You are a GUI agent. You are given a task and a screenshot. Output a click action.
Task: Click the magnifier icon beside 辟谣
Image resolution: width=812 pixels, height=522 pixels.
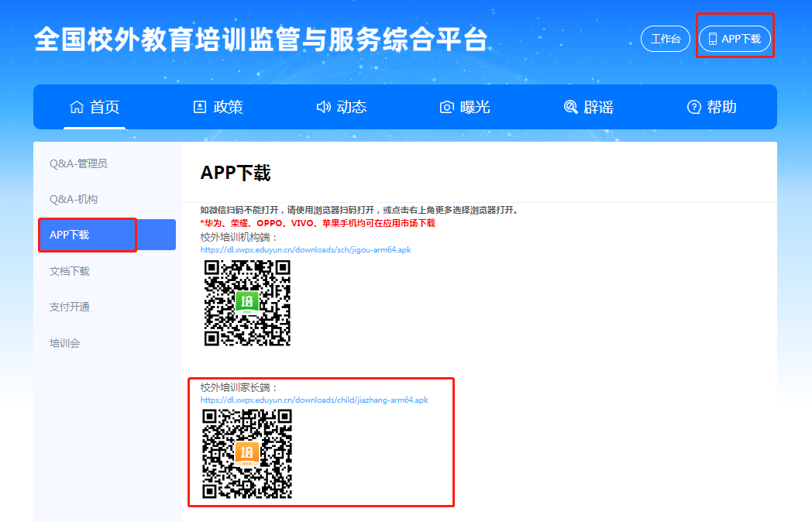tap(571, 107)
